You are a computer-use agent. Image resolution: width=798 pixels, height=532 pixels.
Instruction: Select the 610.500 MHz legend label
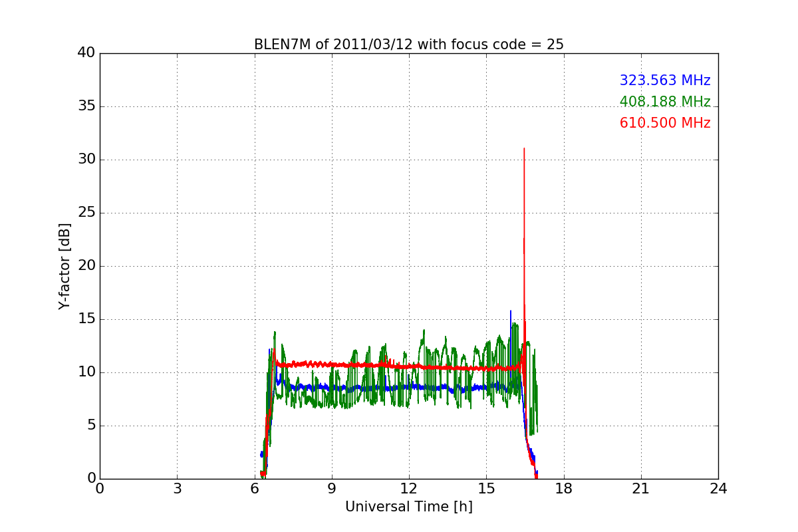(665, 123)
